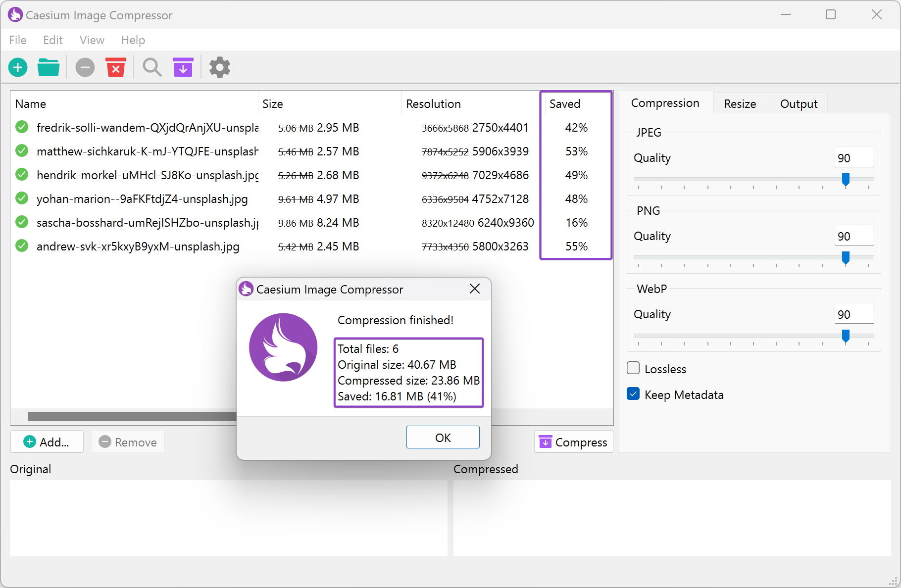Click the Compressed preview pane
The height and width of the screenshot is (588, 901).
tap(672, 518)
